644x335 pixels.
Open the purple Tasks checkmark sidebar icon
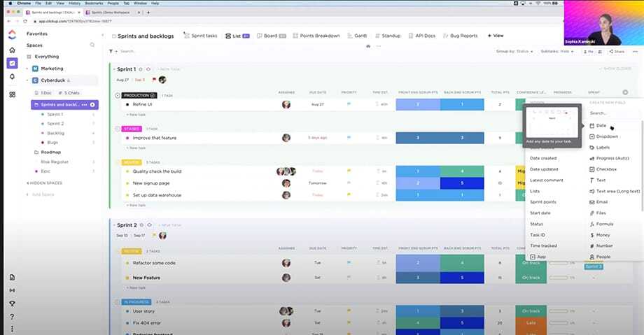[12, 63]
